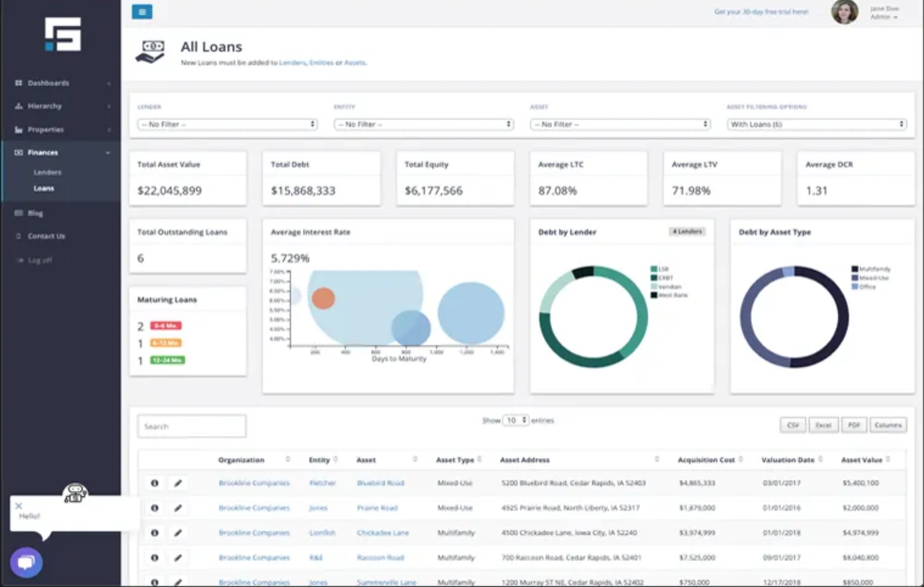Sort by the Organization column arrows
The height and width of the screenshot is (587, 924).
tap(287, 460)
